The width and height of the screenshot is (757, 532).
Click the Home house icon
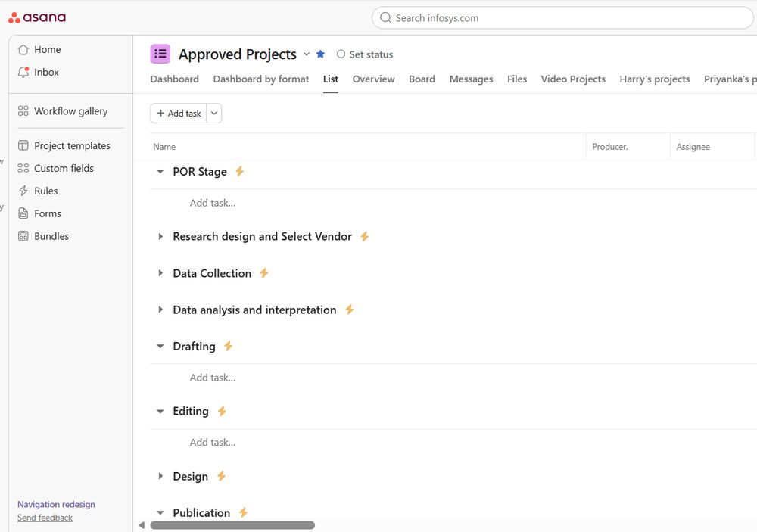tap(23, 50)
